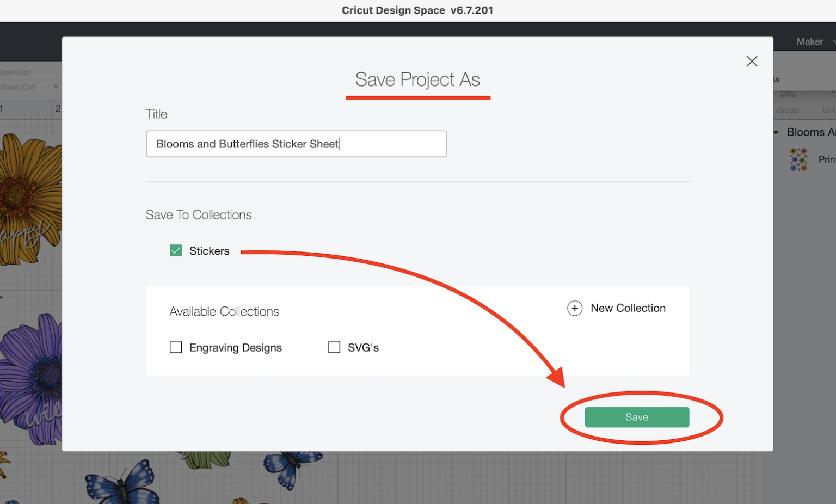Close the Save Project As dialog
This screenshot has height=504, width=836.
point(752,62)
